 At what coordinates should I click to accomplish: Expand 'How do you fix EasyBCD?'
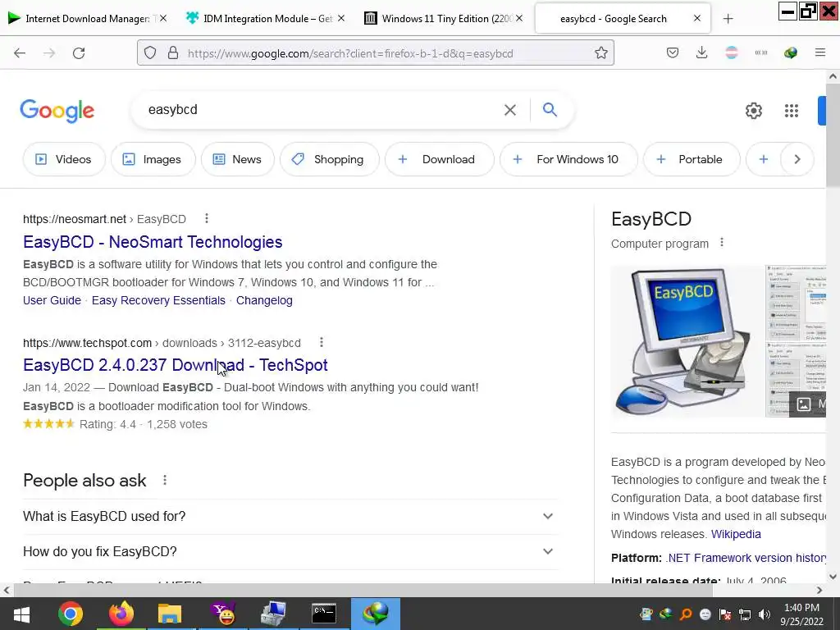click(290, 552)
